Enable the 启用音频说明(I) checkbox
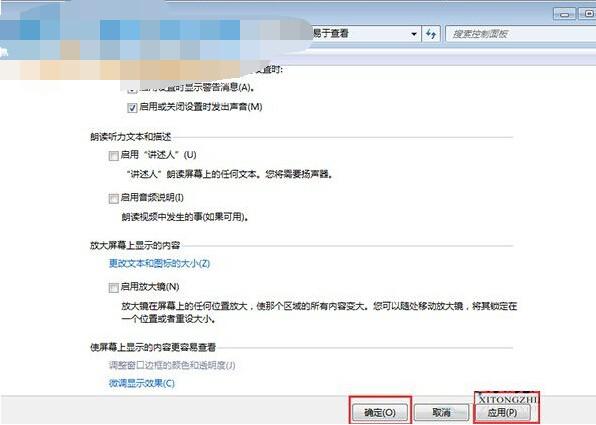The image size is (596, 425). [113, 198]
